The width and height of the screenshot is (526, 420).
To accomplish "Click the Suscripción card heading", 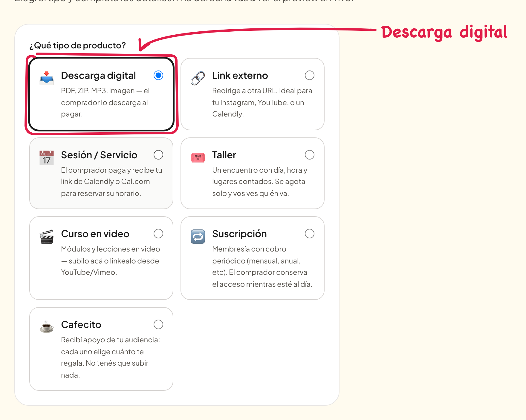I will 239,234.
